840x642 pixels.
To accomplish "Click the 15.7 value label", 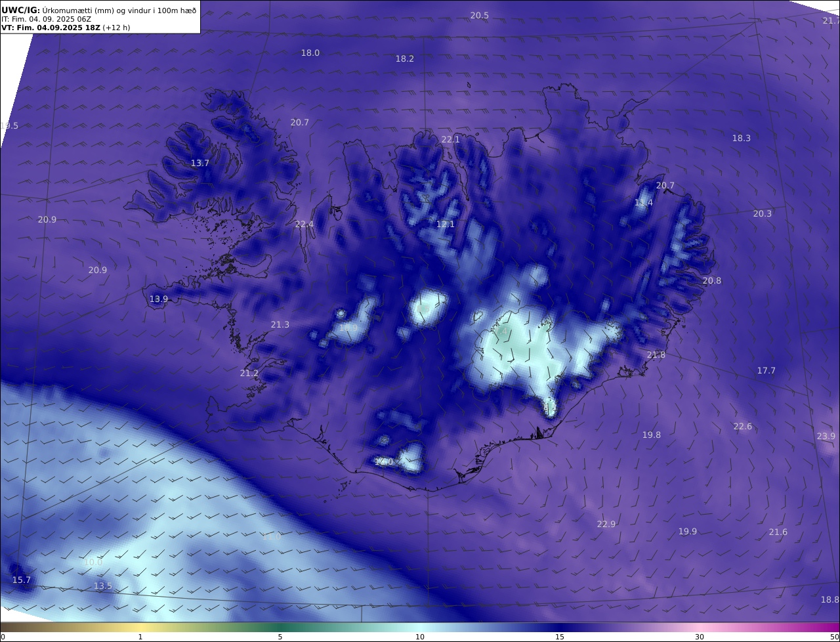I will [x=22, y=580].
